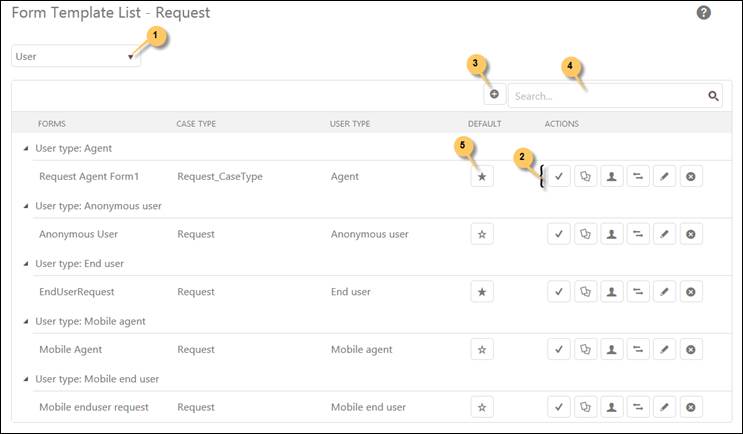Click the user icon for Mobile Agent row
This screenshot has height=434, width=743.
612,350
